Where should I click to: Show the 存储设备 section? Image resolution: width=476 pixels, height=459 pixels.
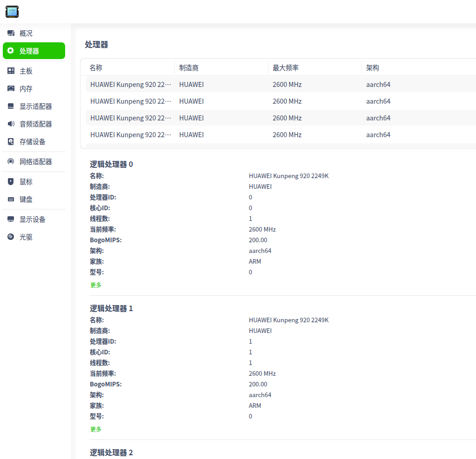tap(34, 142)
